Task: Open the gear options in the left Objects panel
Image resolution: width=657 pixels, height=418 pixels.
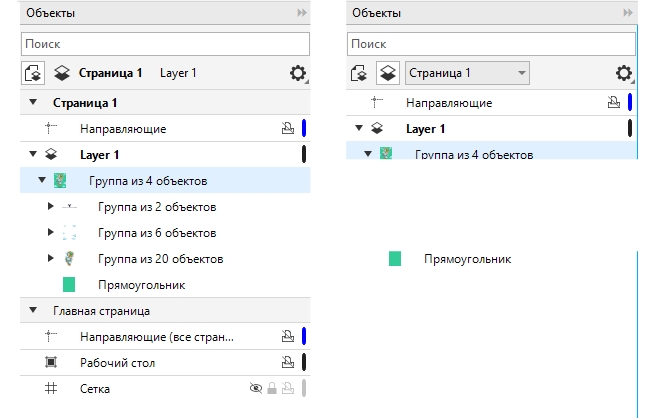Action: 297,73
